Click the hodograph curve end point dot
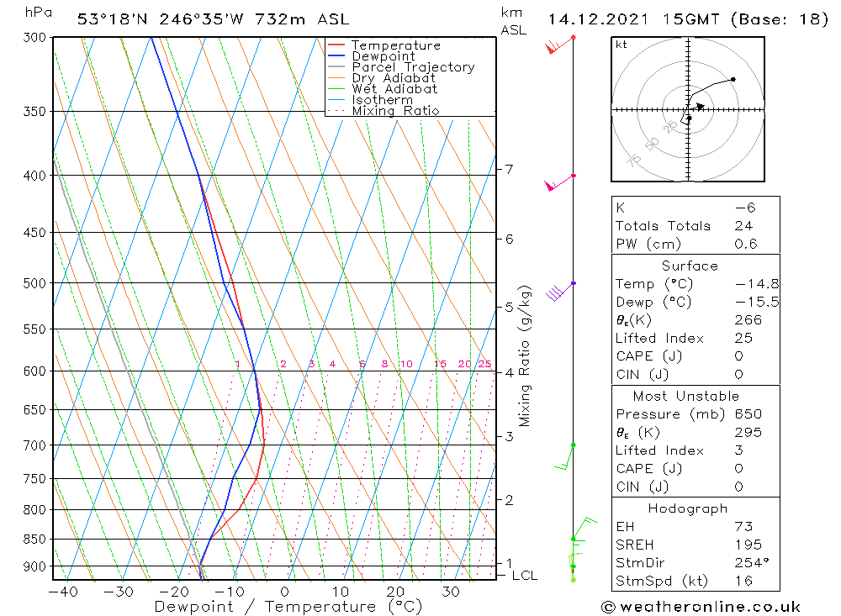Screen dimensions: 841x616 click(x=733, y=79)
